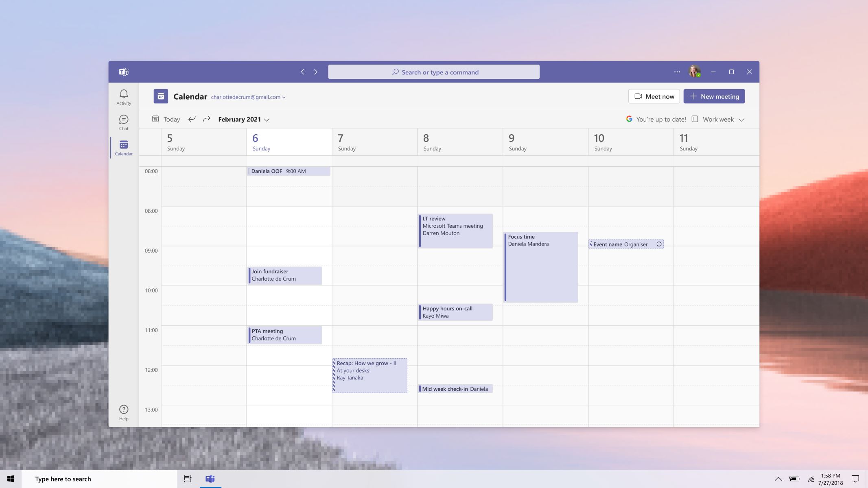Select the Sunday 6 column header
This screenshot has width=868, height=488.
click(289, 142)
